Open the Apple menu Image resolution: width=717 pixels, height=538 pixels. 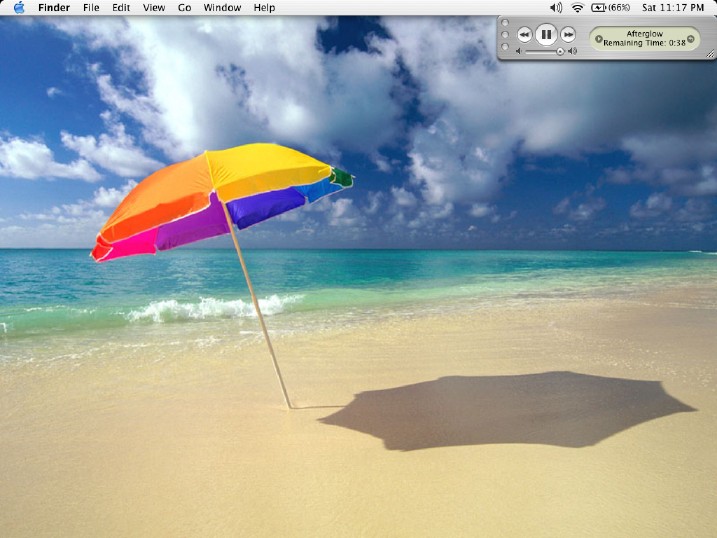point(19,7)
